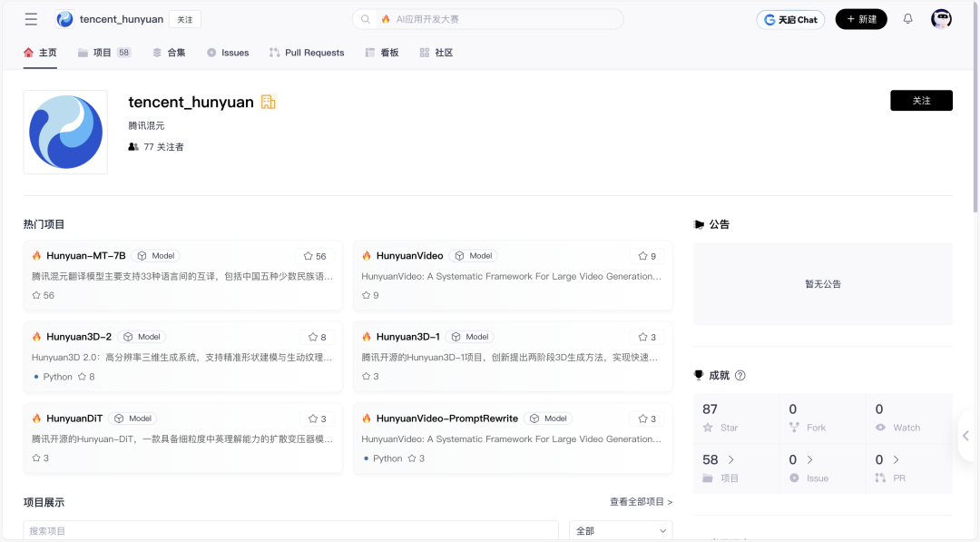Click the trophy icon beside 成就
Viewport: 980px width, 542px height.
tap(699, 375)
